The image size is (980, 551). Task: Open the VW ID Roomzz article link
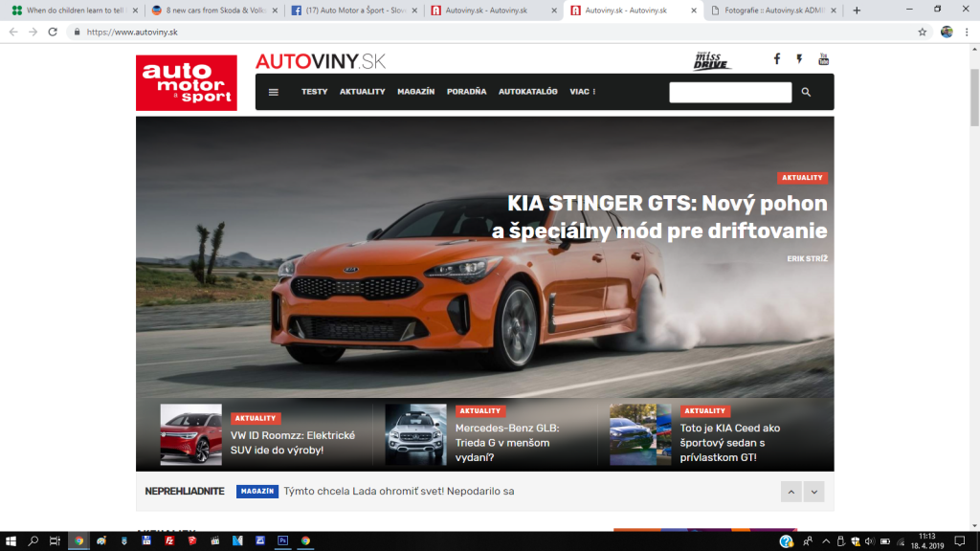(x=293, y=443)
